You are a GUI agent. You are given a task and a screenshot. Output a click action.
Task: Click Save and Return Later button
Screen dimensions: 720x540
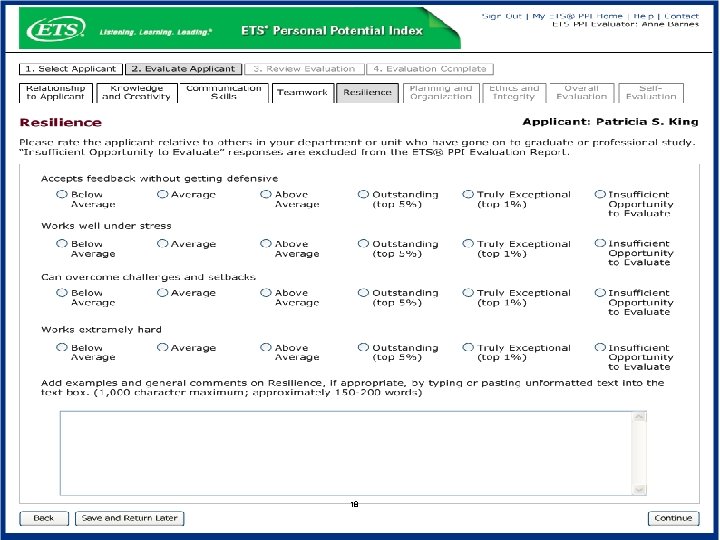(x=129, y=518)
